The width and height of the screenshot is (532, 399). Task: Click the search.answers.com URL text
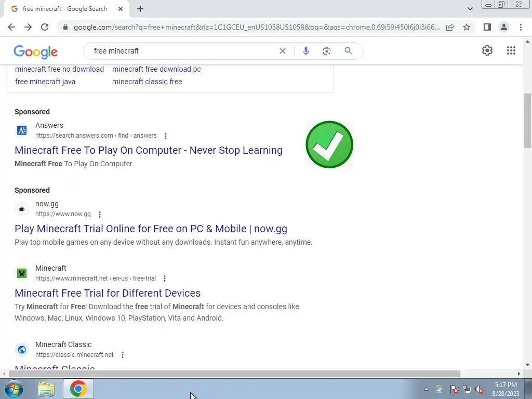click(x=96, y=136)
